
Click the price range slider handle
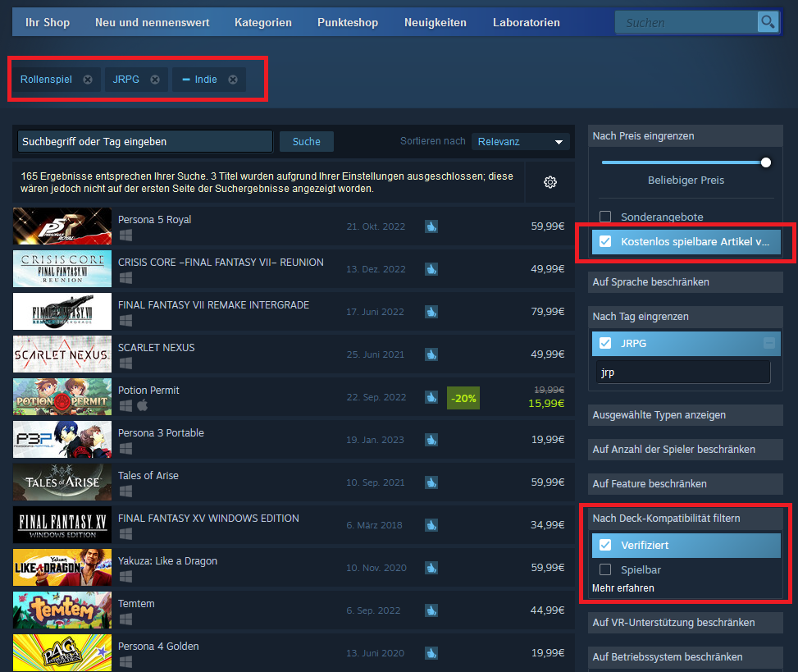(765, 162)
